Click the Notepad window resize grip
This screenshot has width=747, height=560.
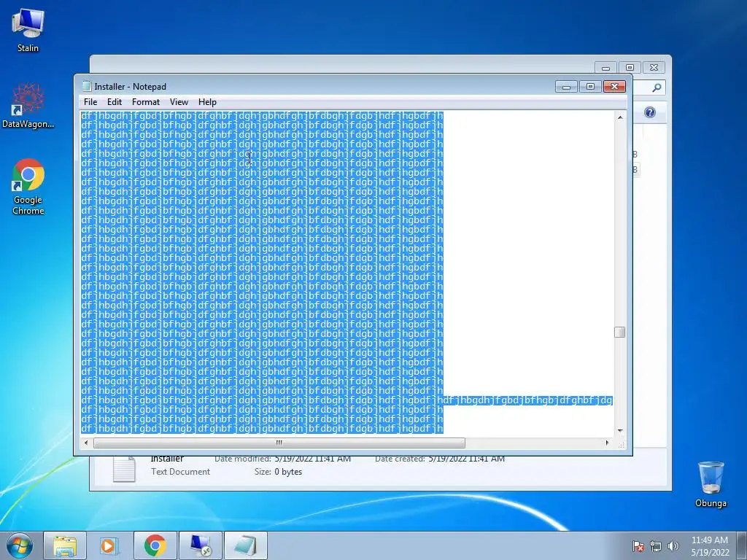click(x=621, y=444)
